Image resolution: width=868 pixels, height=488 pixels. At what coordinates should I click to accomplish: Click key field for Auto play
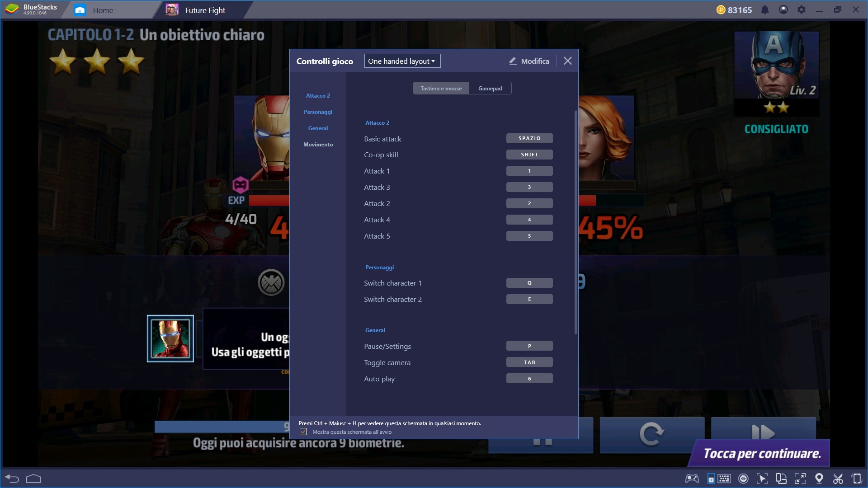tap(529, 379)
